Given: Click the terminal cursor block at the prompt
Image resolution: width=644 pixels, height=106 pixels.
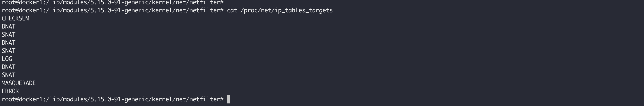Looking at the screenshot, I should (x=228, y=99).
